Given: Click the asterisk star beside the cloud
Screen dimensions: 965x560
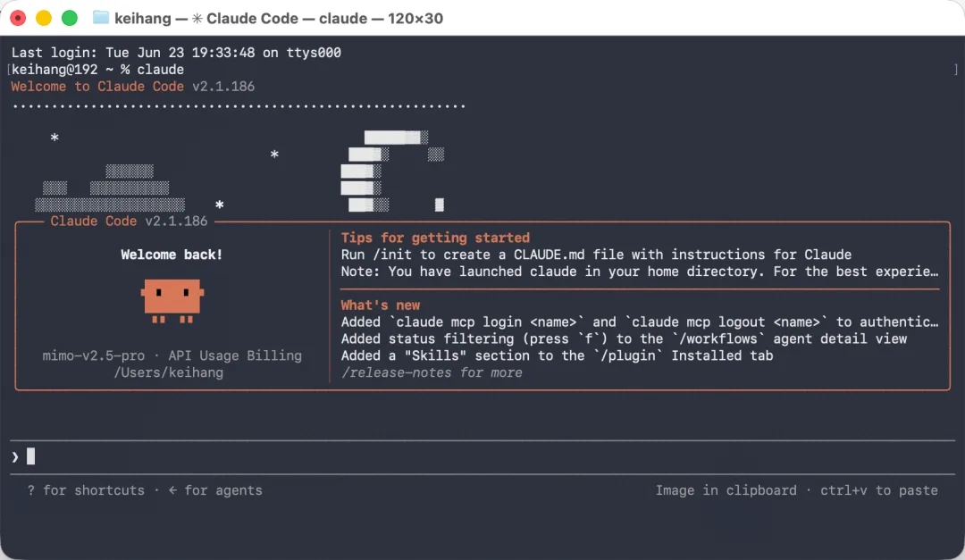Looking at the screenshot, I should [220, 205].
